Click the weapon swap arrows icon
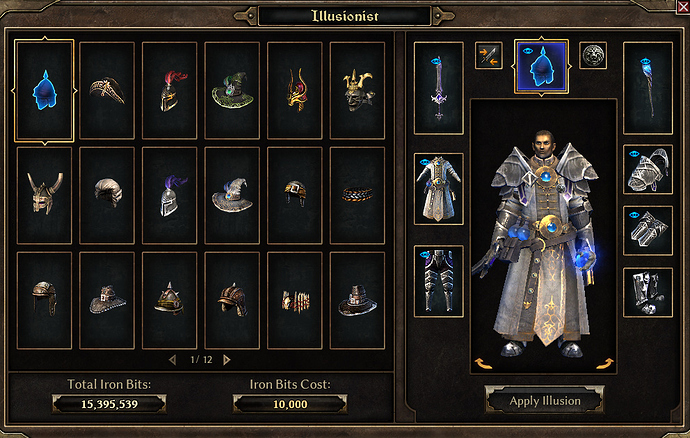Image resolution: width=690 pixels, height=438 pixels. 488,55
